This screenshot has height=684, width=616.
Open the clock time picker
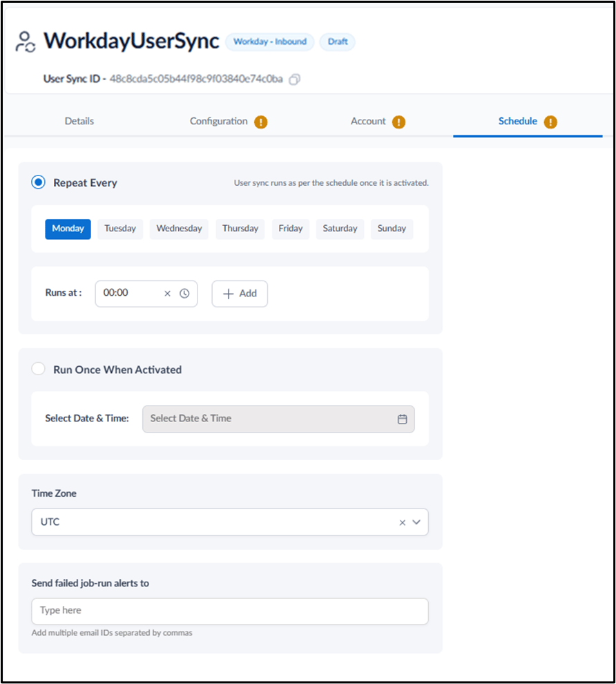click(x=184, y=294)
